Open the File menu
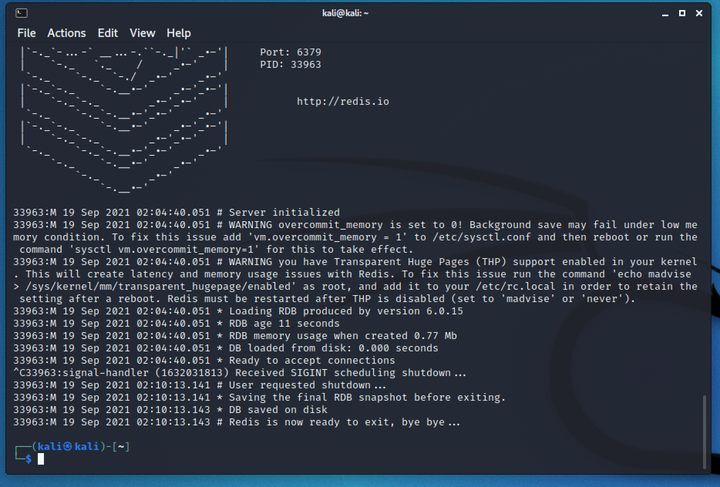 (x=26, y=33)
